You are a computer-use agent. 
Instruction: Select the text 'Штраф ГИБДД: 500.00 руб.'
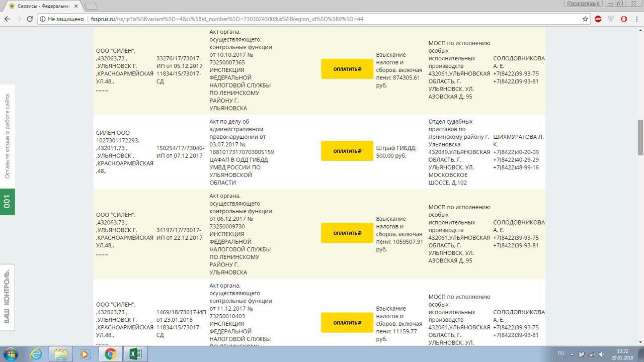click(396, 152)
